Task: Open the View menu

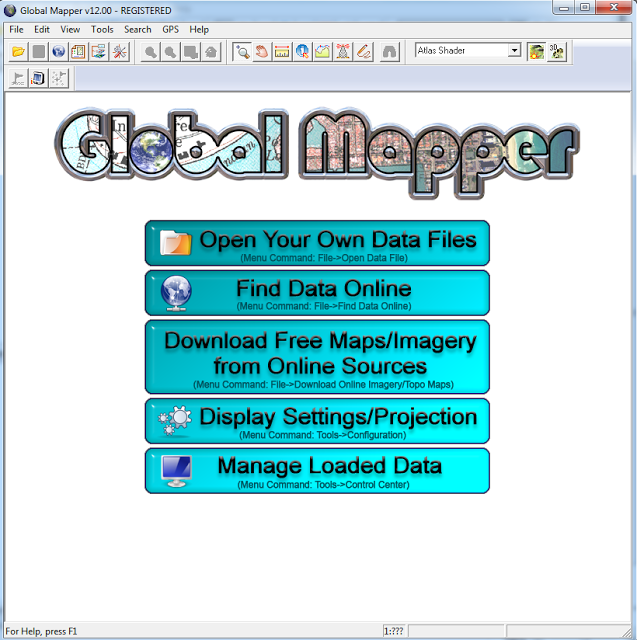Action: (x=70, y=29)
